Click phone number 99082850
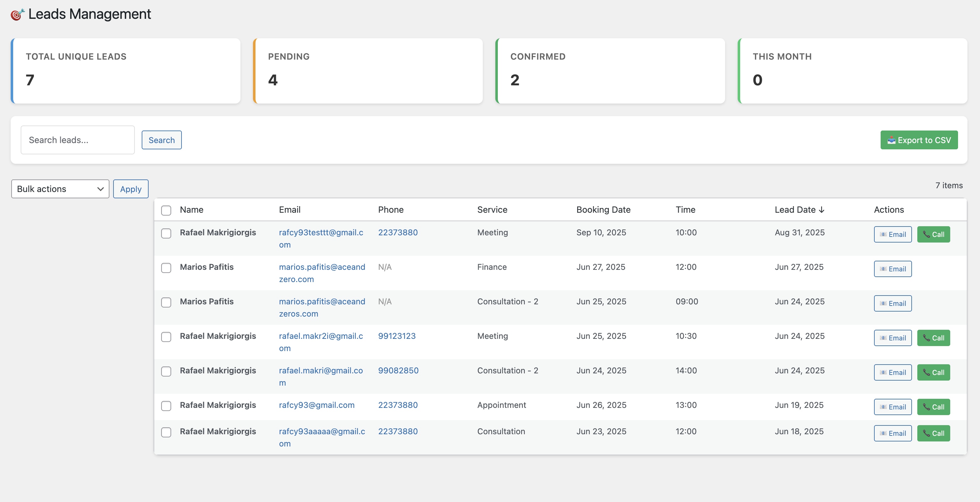The height and width of the screenshot is (502, 980). coord(398,371)
